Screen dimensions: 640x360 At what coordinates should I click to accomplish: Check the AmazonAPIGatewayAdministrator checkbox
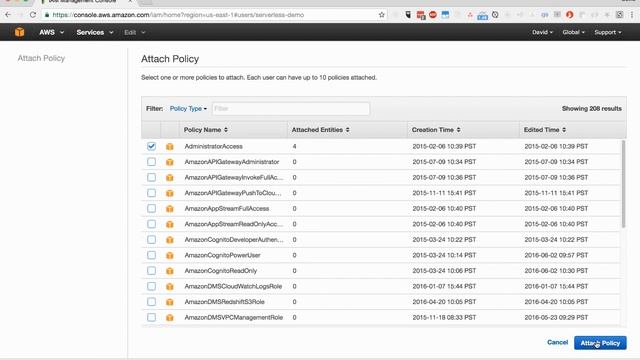point(151,162)
